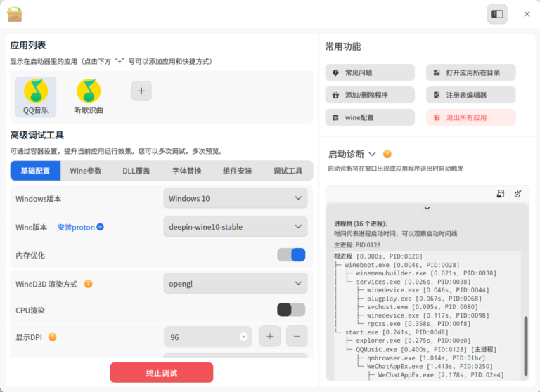Image resolution: width=540 pixels, height=392 pixels.
Task: Switch to the DLL覆盖 tab
Action: click(136, 171)
